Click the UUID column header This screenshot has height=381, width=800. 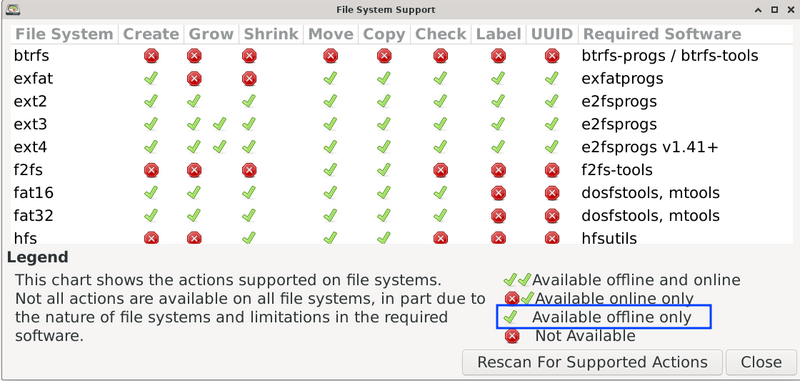[x=552, y=34]
